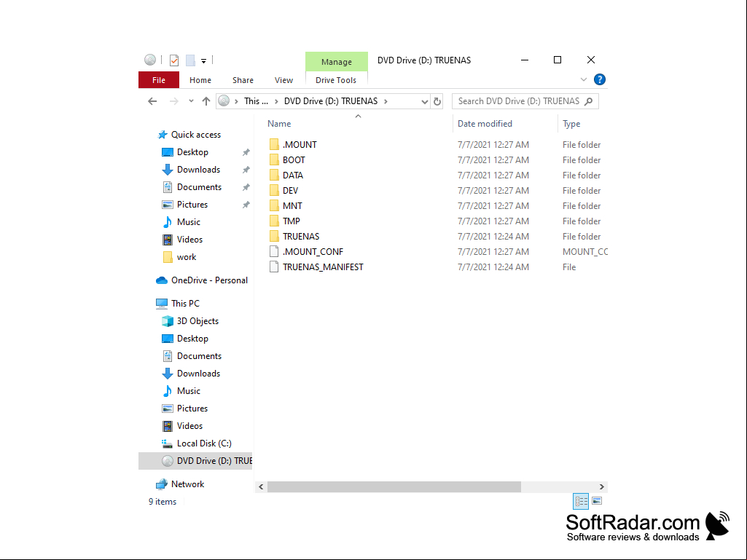The height and width of the screenshot is (560, 747).
Task: Open pinned Downloads under Quick access
Action: tap(199, 170)
